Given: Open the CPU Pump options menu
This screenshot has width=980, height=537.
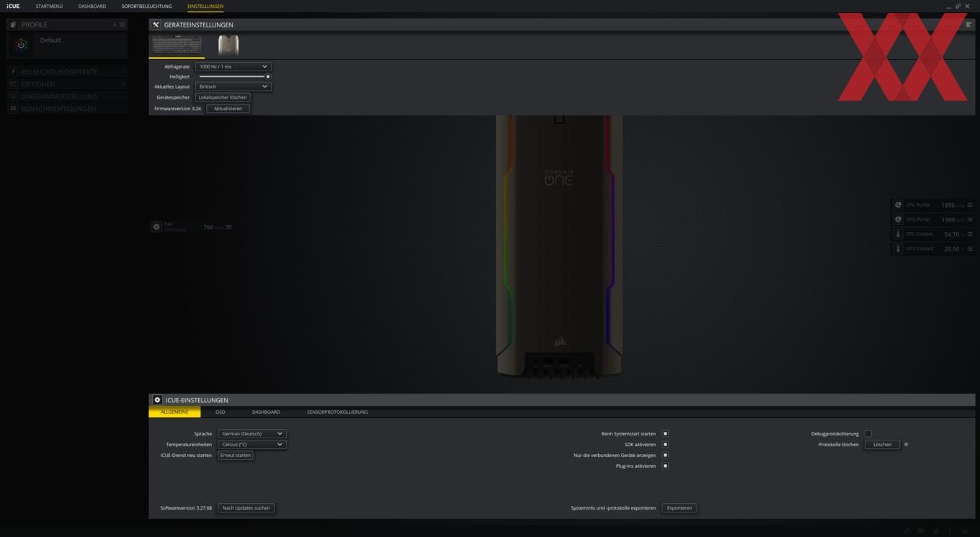Looking at the screenshot, I should coord(970,205).
